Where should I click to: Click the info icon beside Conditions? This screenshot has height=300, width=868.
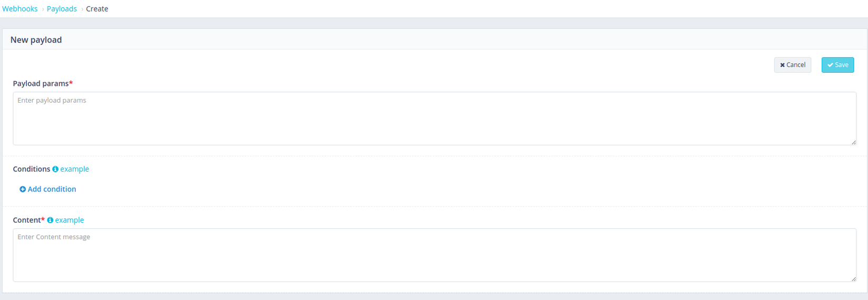pyautogui.click(x=55, y=169)
